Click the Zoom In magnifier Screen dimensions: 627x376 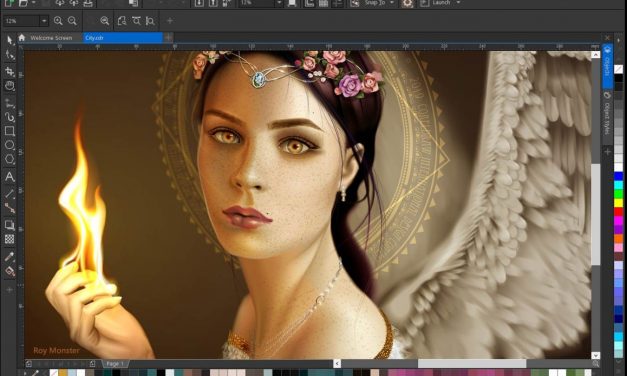[58, 21]
